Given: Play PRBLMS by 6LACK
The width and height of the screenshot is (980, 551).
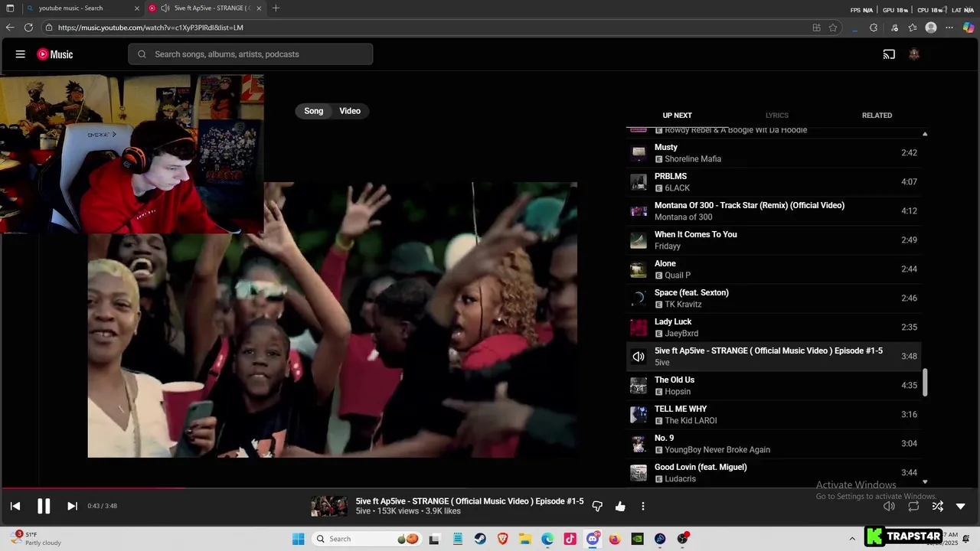Looking at the screenshot, I should (773, 182).
